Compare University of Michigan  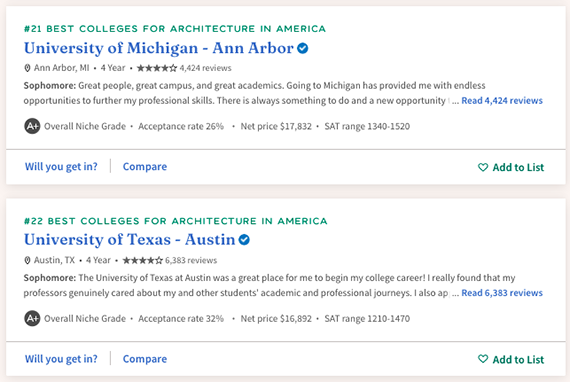[145, 166]
